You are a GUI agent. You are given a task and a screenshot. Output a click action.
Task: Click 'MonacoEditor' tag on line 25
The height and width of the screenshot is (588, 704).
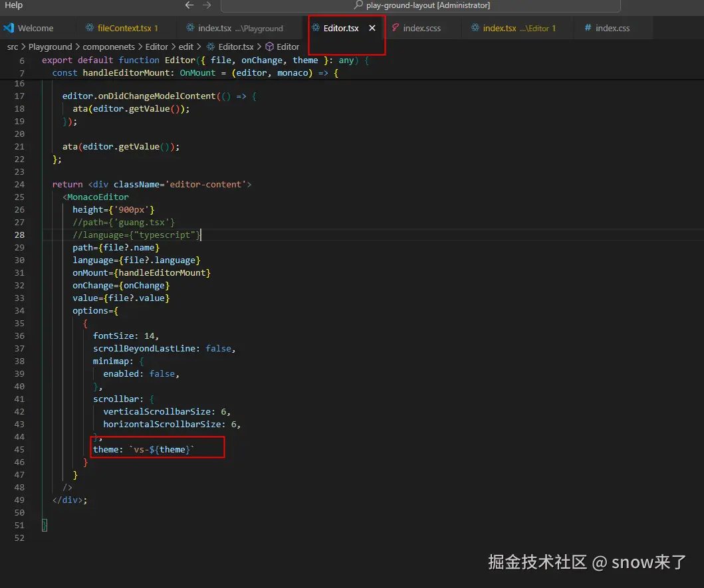(x=98, y=197)
